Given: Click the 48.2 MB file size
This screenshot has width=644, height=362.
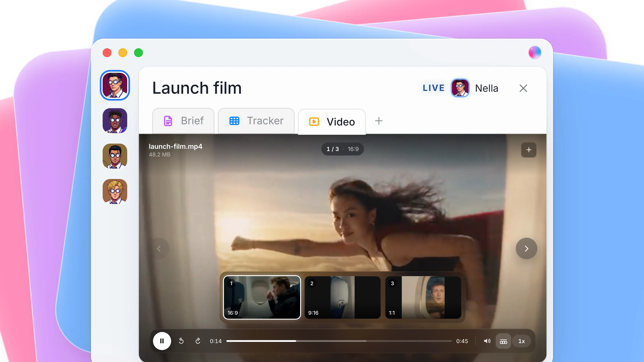Looking at the screenshot, I should (160, 155).
